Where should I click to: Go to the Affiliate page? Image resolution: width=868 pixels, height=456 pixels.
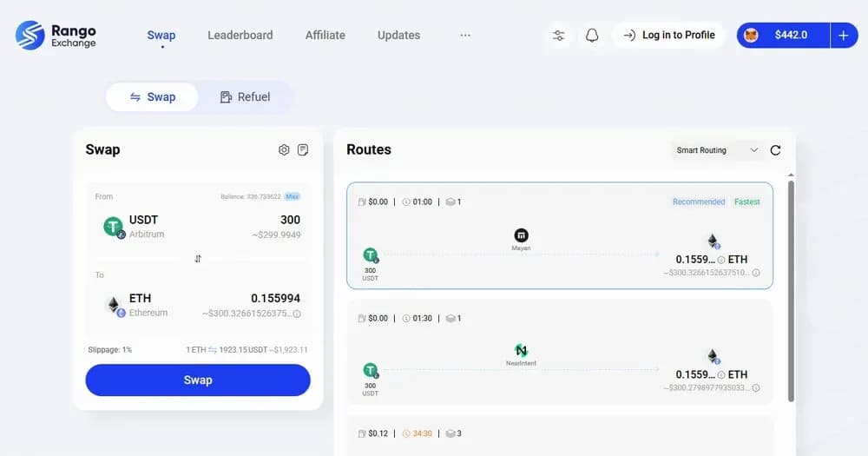coord(325,35)
